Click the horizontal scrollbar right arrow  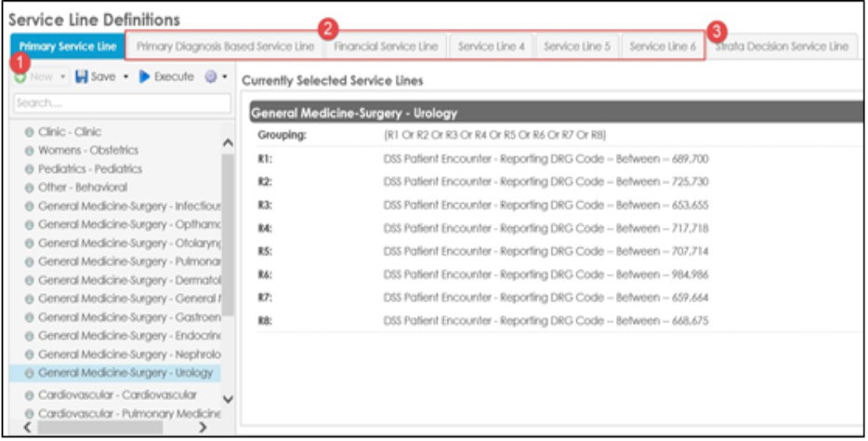tap(203, 427)
